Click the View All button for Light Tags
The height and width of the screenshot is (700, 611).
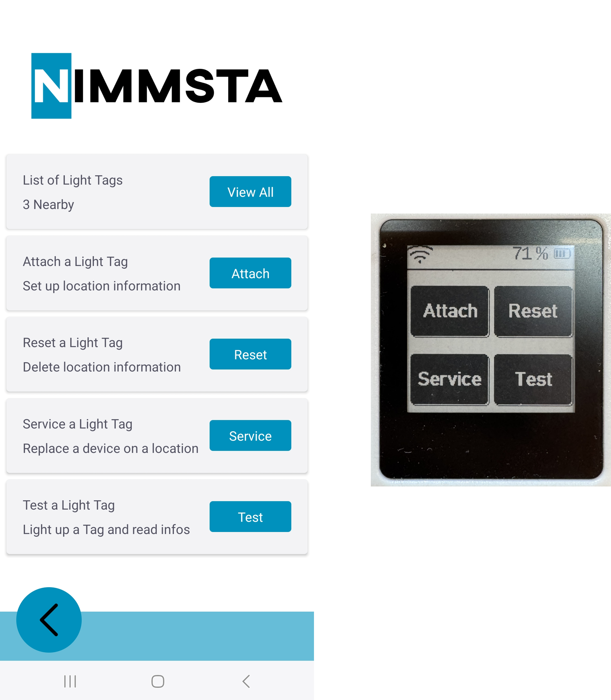point(250,191)
